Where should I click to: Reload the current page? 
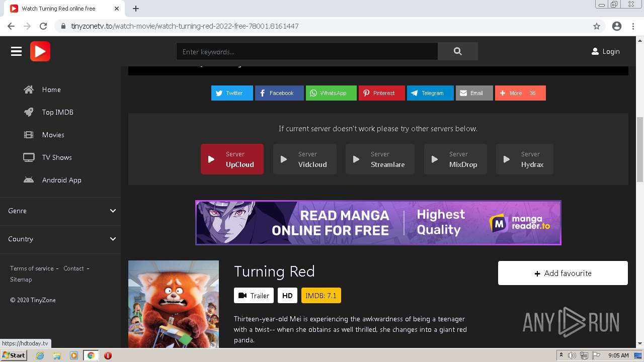43,26
